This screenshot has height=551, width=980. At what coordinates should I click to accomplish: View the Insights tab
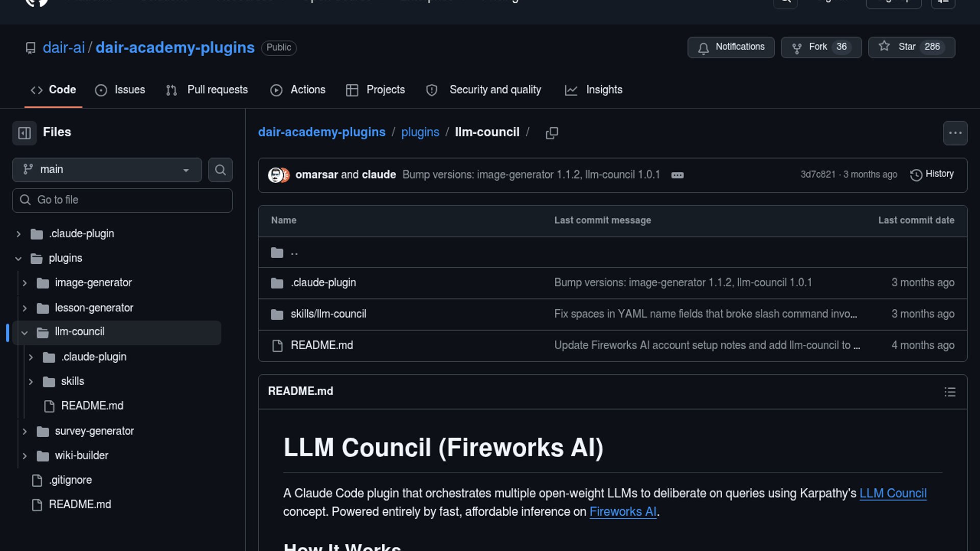594,90
